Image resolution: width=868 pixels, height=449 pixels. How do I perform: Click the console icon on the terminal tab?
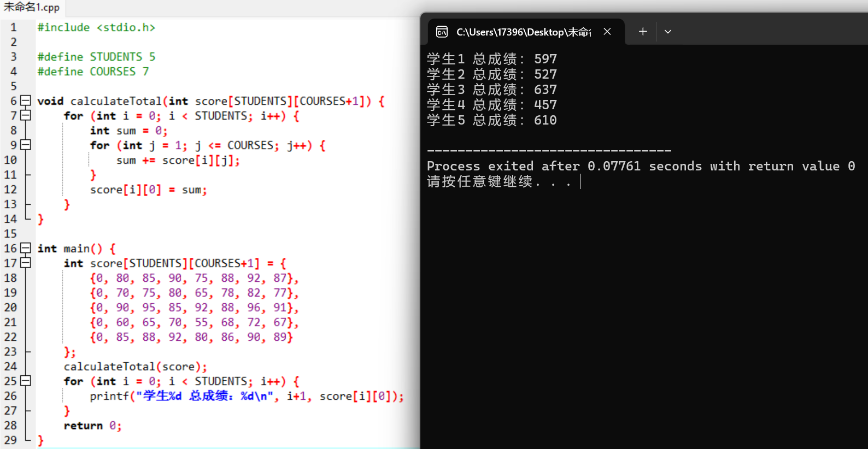[x=442, y=32]
